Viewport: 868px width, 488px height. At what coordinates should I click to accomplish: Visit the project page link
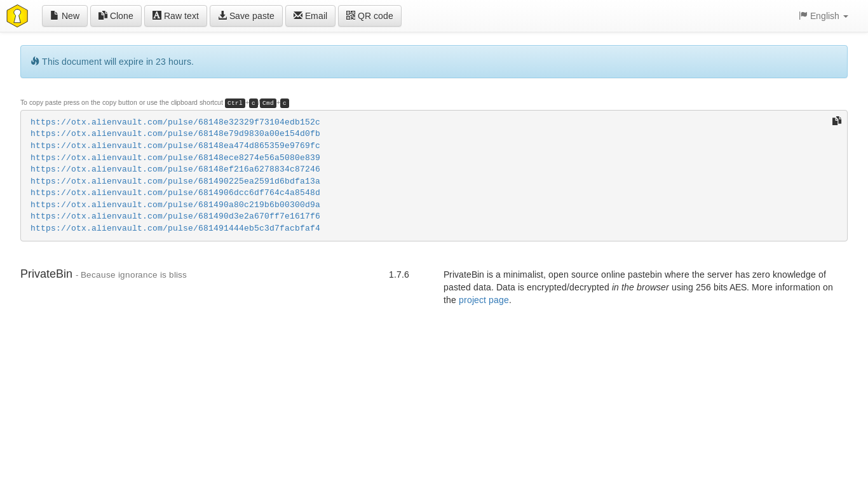(484, 300)
